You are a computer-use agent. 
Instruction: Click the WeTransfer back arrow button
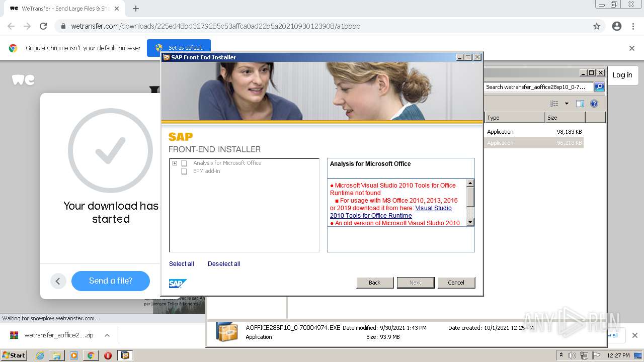58,281
